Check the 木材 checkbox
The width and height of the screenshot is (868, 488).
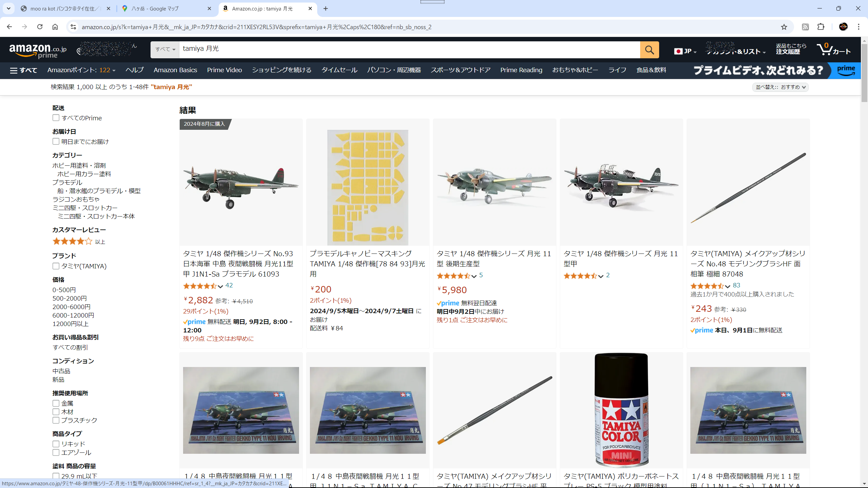[56, 412]
